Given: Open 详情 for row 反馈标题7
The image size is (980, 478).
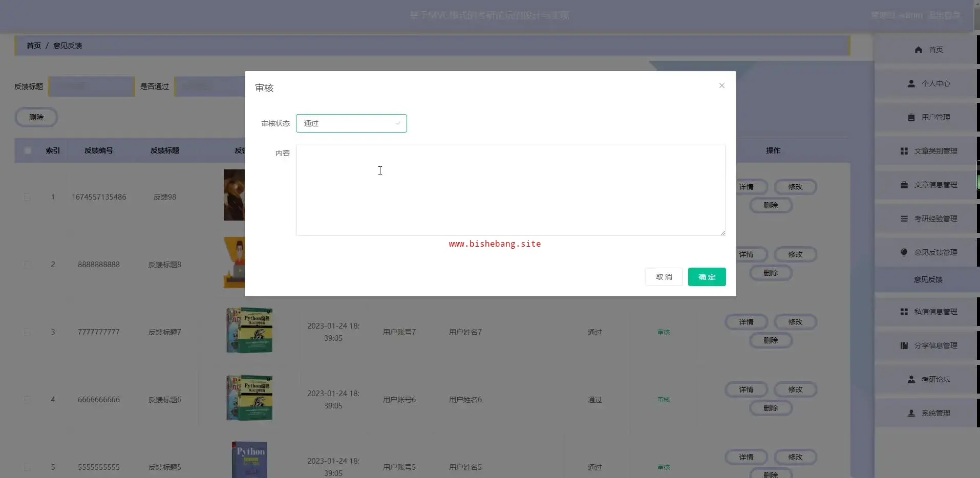Looking at the screenshot, I should click(746, 322).
